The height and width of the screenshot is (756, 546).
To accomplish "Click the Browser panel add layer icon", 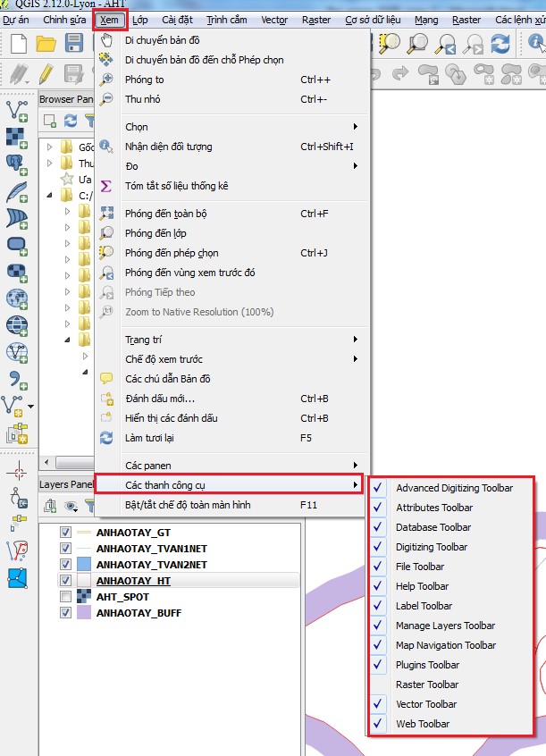I will pos(50,121).
